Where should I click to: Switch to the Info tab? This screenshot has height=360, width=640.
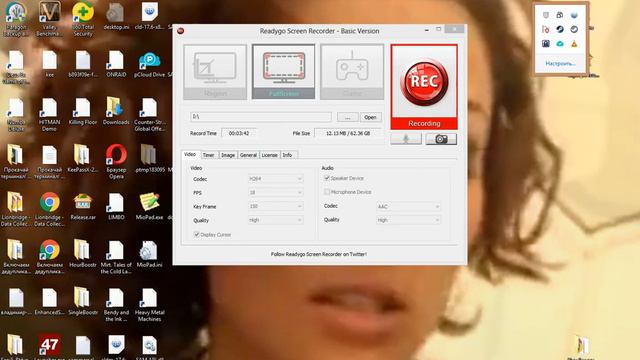(288, 155)
